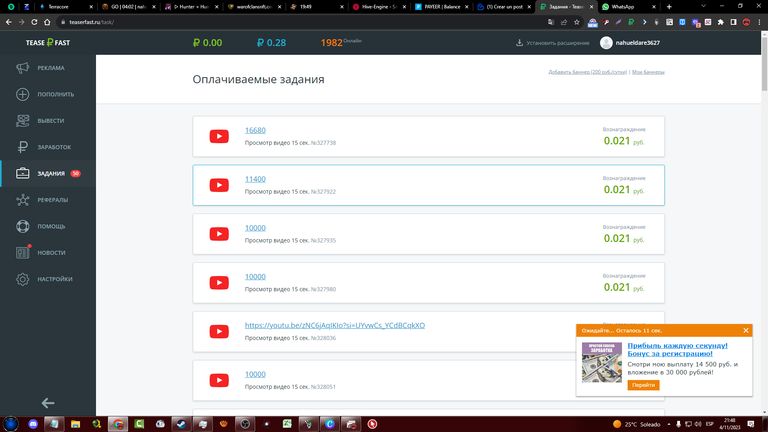The image size is (768, 432).
Task: Click Мои баннеры link
Action: point(648,72)
